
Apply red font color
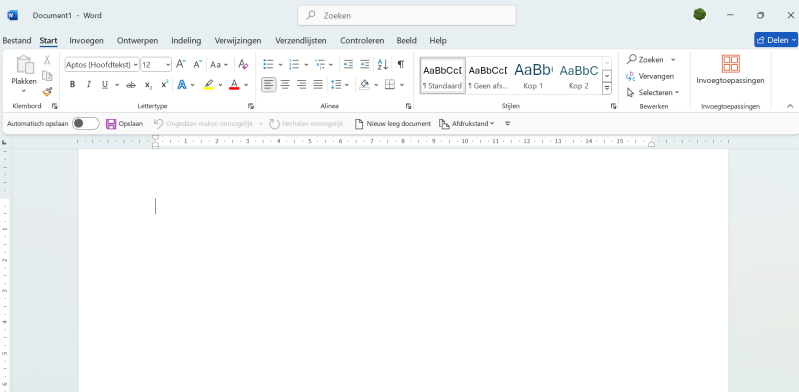coord(234,85)
